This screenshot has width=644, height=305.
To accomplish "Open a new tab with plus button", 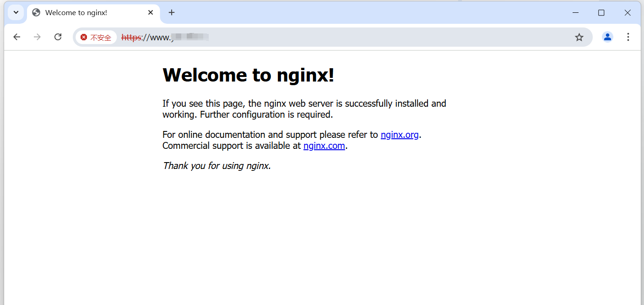I will point(172,12).
